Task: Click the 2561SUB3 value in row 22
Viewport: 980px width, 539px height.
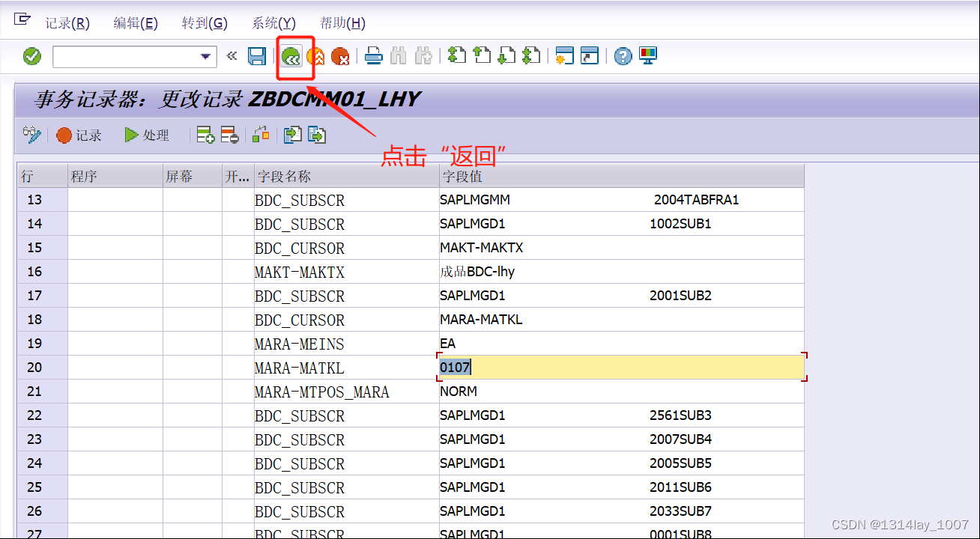Action: pyautogui.click(x=680, y=415)
